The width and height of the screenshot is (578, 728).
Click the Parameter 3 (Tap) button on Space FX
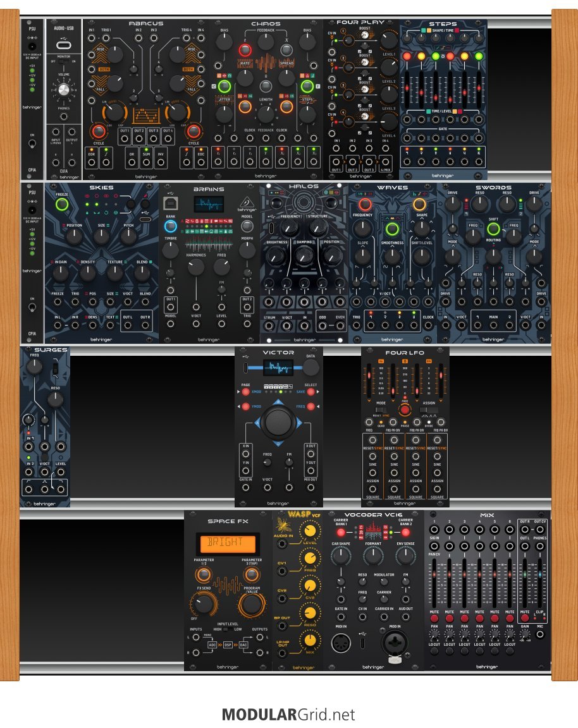251,575
